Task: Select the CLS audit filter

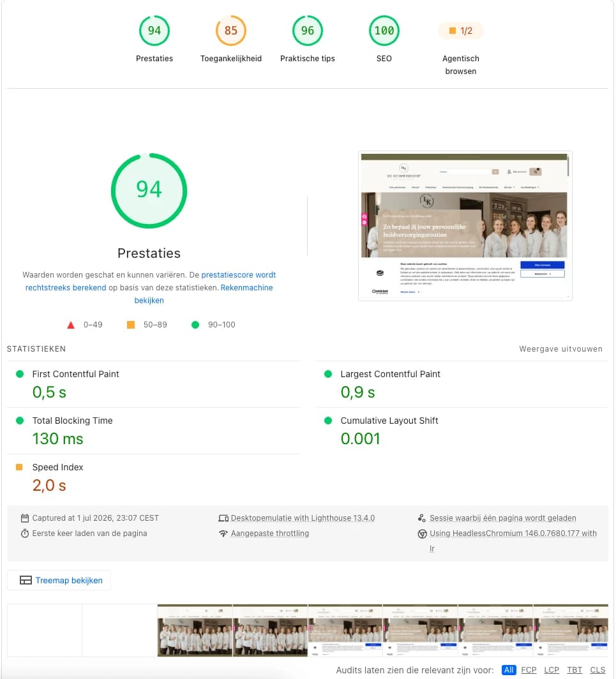Action: point(597,670)
